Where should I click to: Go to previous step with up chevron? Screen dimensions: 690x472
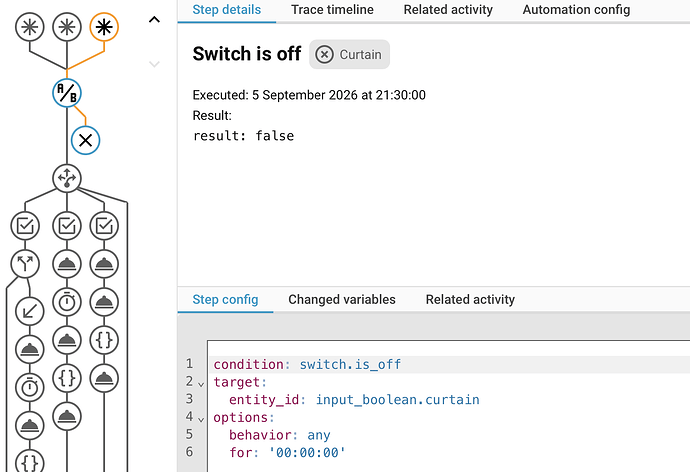coord(154,20)
